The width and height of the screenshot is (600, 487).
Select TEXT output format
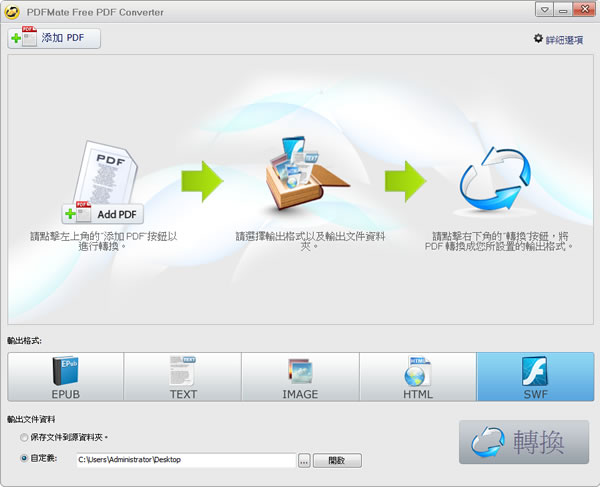coord(183,377)
